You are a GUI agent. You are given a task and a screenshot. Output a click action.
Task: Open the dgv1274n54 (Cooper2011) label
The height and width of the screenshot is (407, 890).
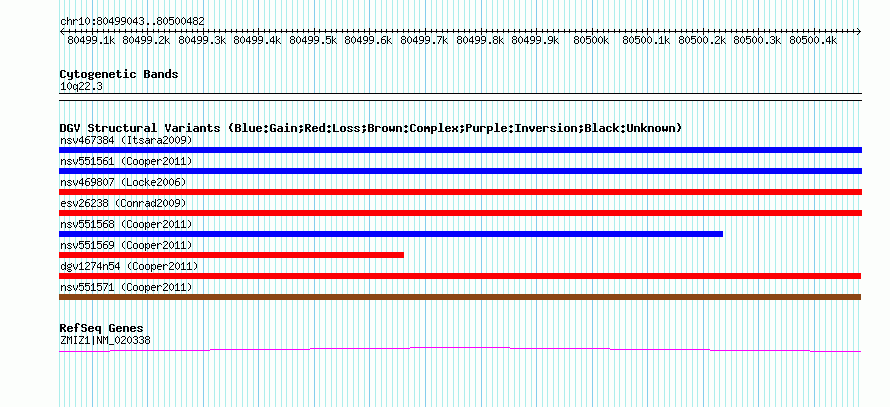(129, 266)
